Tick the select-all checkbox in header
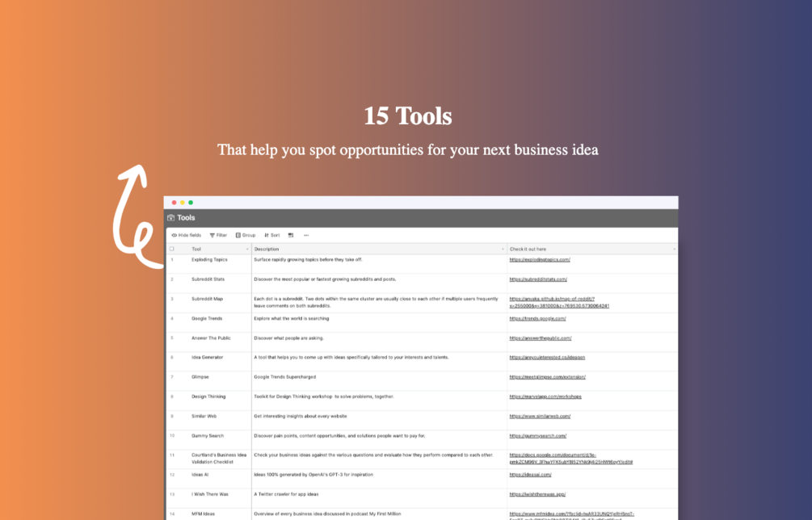Image resolution: width=812 pixels, height=520 pixels. point(172,249)
